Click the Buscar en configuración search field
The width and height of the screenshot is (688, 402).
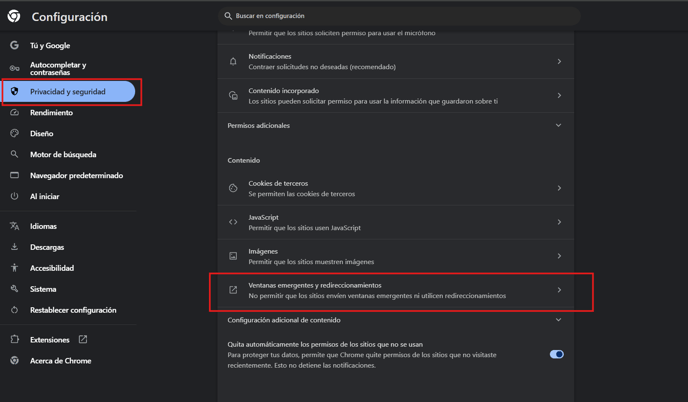pyautogui.click(x=399, y=16)
